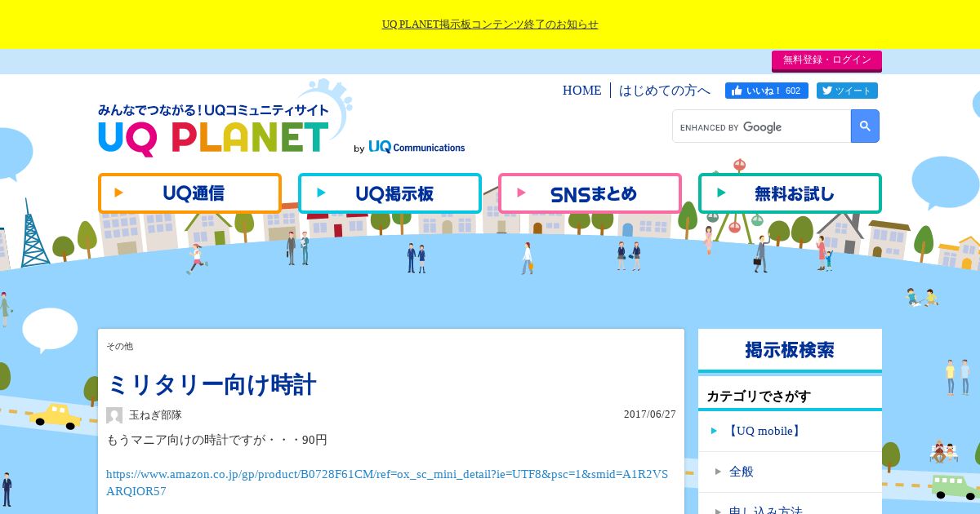980x514 pixels.
Task: Go to the HOME page link
Action: pos(581,91)
